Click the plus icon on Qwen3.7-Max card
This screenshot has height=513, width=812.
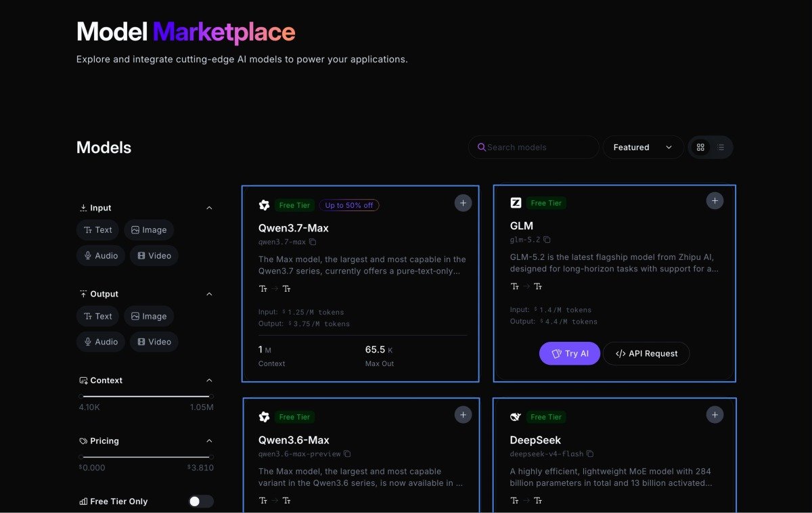[463, 203]
